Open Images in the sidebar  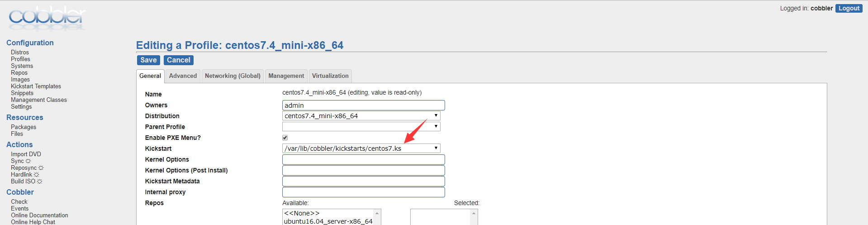point(20,80)
